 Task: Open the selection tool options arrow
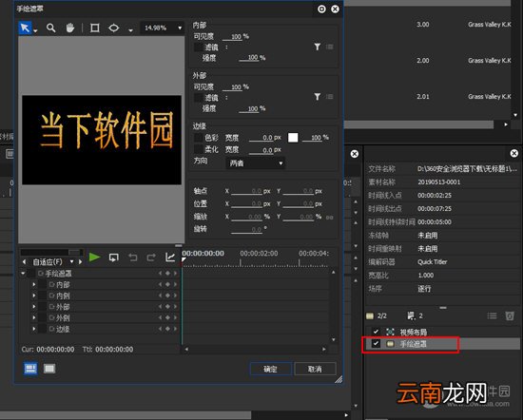coord(35,31)
